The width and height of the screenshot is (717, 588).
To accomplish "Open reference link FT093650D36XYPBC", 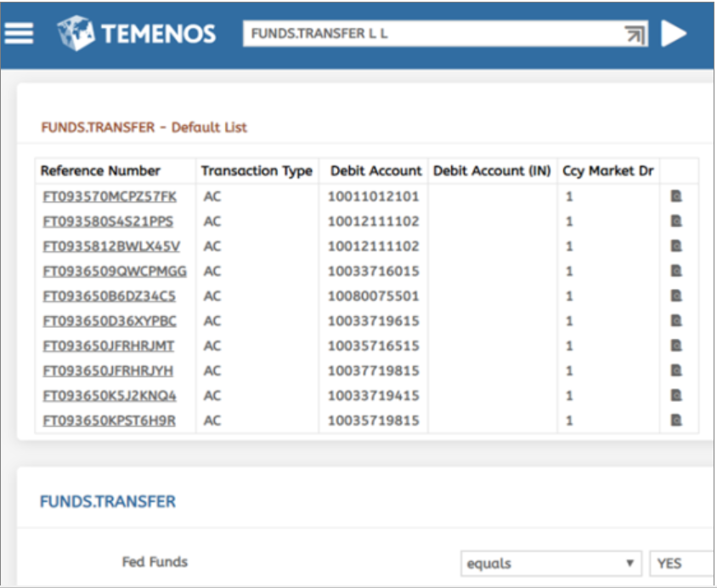I will coord(110,321).
